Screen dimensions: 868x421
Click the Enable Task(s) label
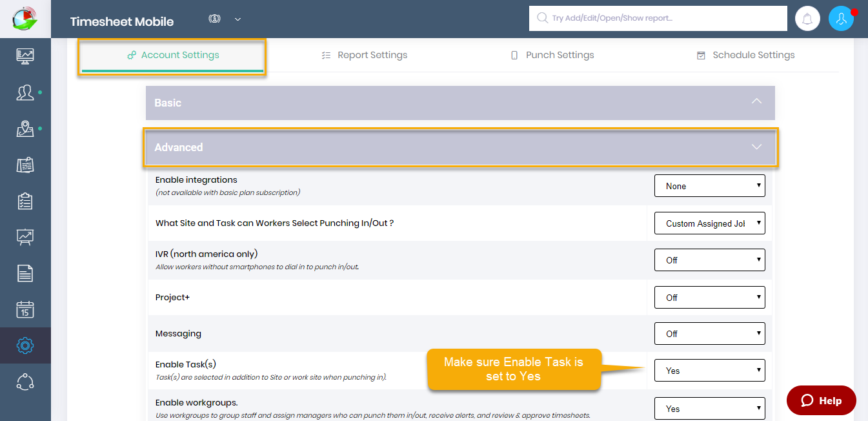tap(186, 364)
